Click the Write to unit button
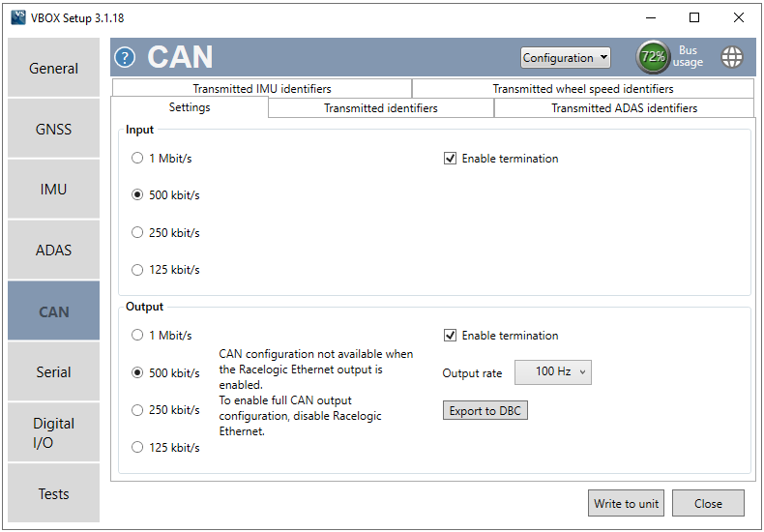Image resolution: width=764 pixels, height=532 pixels. pos(626,503)
